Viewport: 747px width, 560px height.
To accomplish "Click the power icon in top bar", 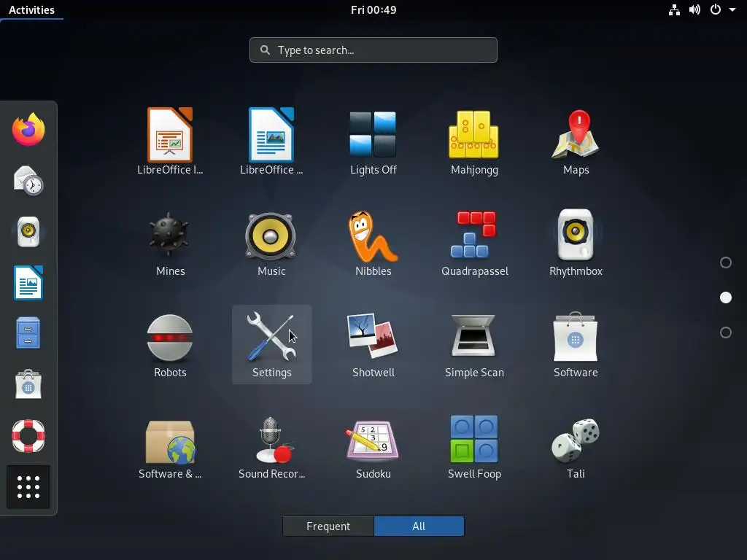I will [x=716, y=10].
